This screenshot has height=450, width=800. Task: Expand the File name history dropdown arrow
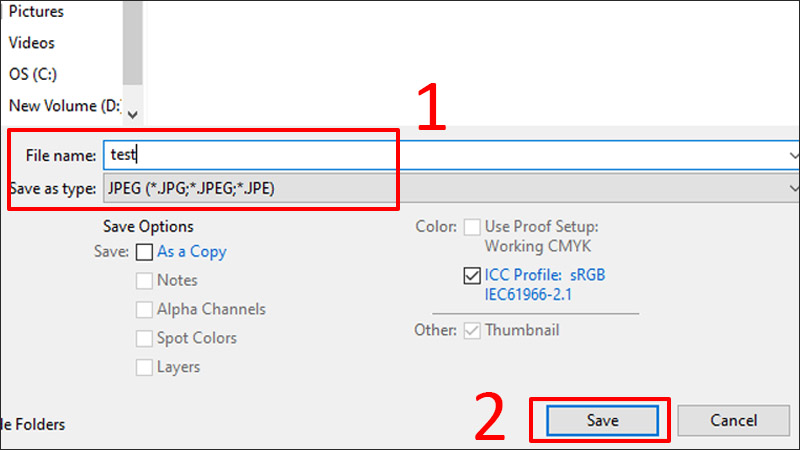point(793,156)
